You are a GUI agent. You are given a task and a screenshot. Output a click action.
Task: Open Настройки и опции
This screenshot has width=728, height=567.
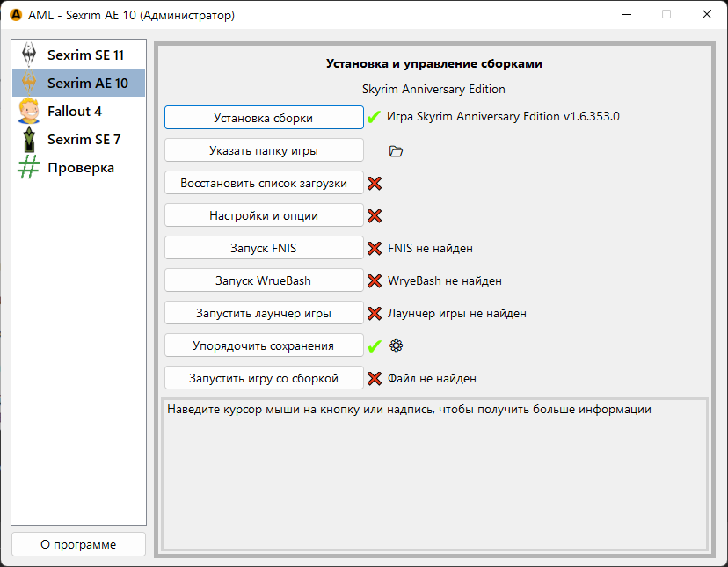click(x=264, y=215)
